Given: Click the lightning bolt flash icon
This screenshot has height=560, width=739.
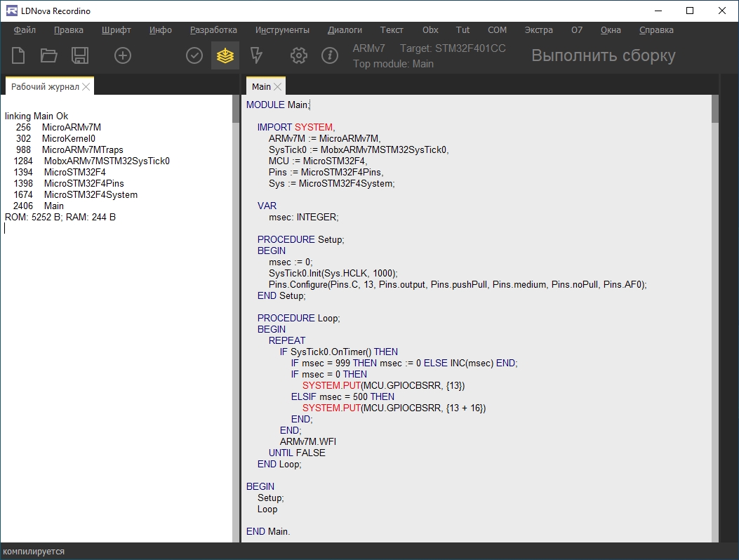Looking at the screenshot, I should pyautogui.click(x=256, y=55).
